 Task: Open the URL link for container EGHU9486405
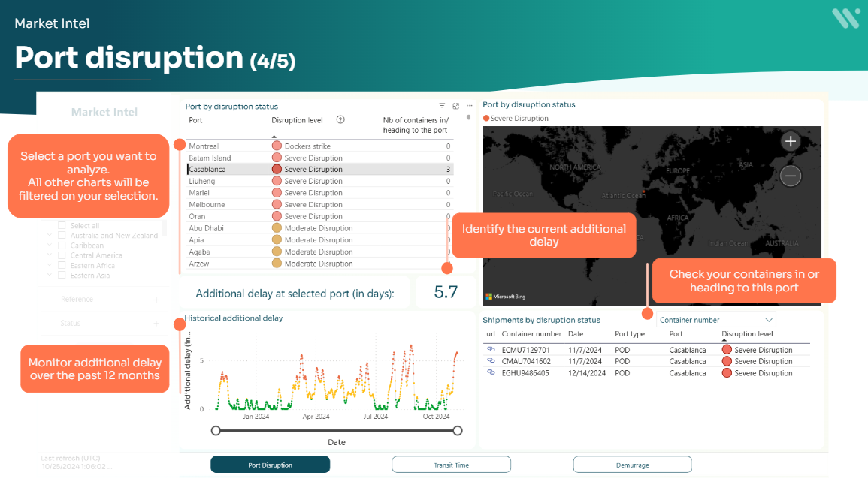[491, 373]
